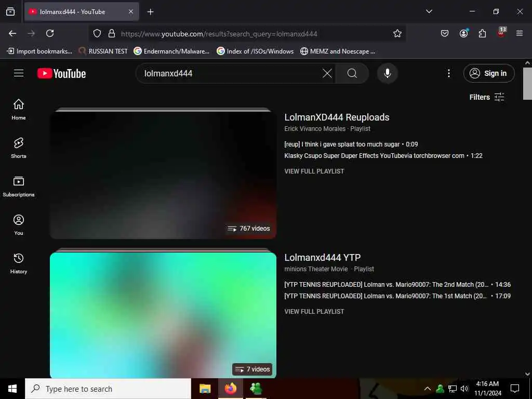
Task: Reload the page in Firefox
Action: click(x=50, y=33)
